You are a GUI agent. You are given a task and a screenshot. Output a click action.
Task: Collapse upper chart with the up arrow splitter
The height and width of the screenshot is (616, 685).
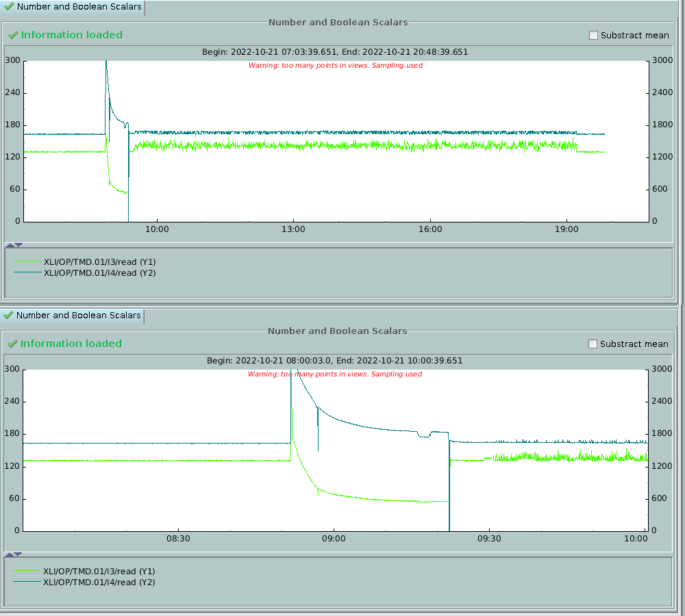[10, 245]
